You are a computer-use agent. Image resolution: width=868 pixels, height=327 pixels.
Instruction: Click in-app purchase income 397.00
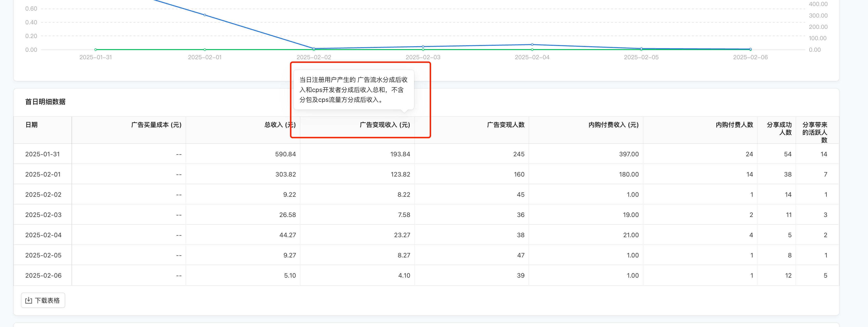(x=629, y=154)
